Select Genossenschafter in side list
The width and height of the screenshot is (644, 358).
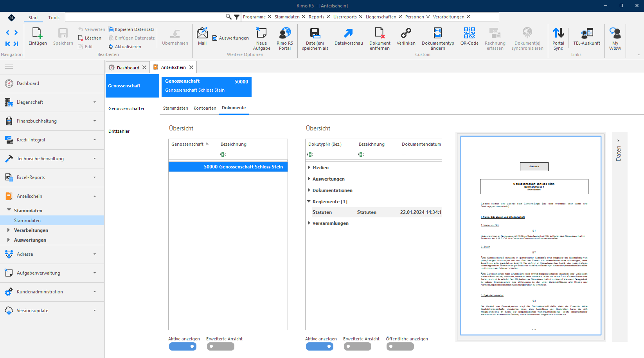coord(126,108)
